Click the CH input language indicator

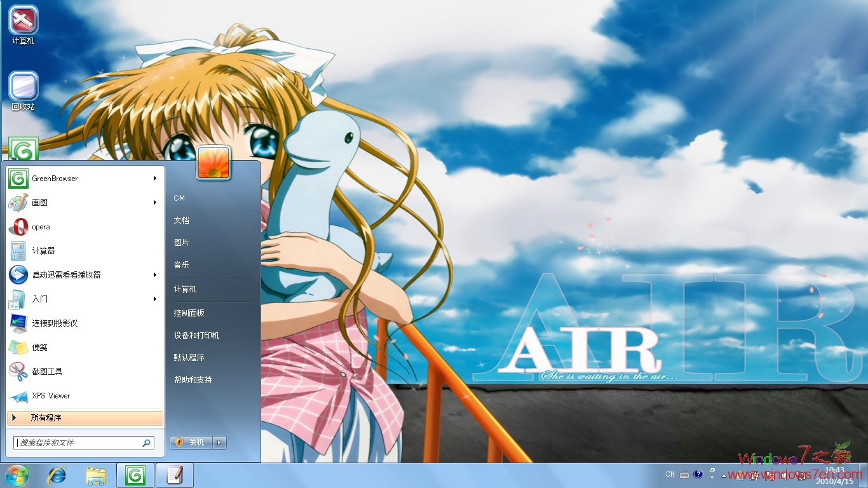point(670,474)
